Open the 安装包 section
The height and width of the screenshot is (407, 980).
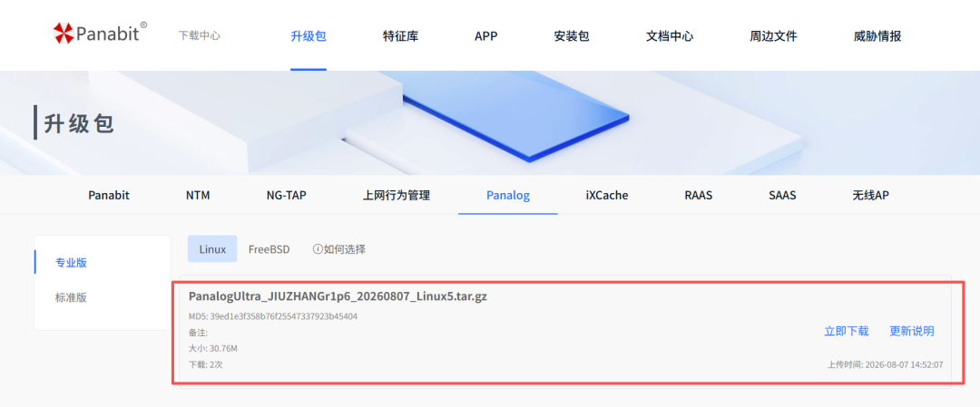point(572,36)
